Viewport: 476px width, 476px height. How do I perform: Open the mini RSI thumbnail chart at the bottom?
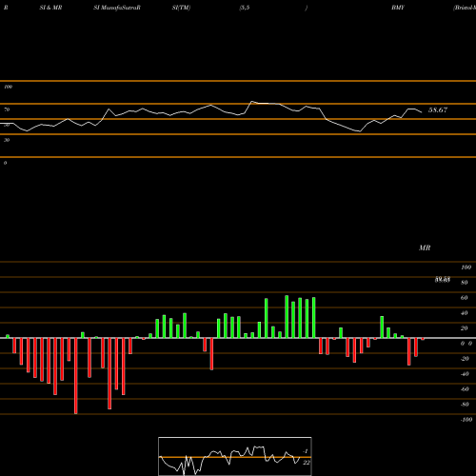tap(235, 456)
